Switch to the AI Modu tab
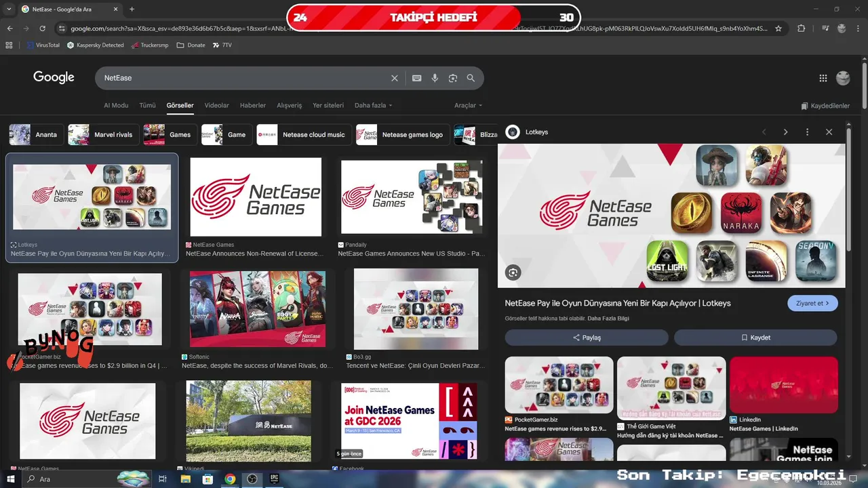Viewport: 868px width, 488px height. pos(116,106)
